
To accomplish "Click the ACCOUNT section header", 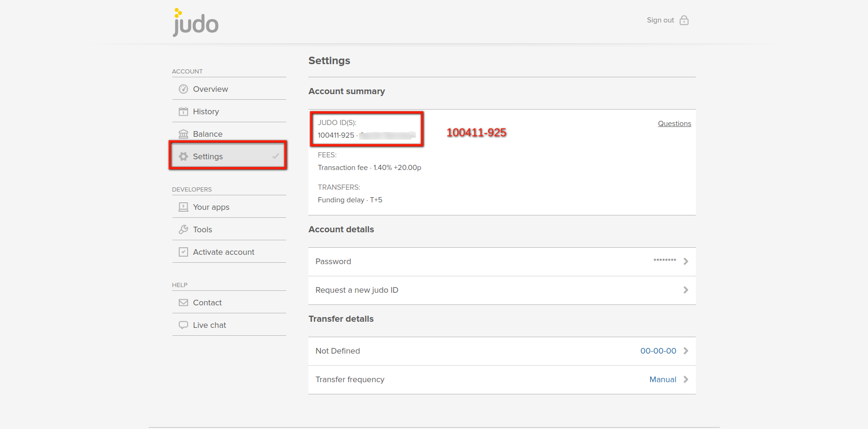I will pos(187,71).
